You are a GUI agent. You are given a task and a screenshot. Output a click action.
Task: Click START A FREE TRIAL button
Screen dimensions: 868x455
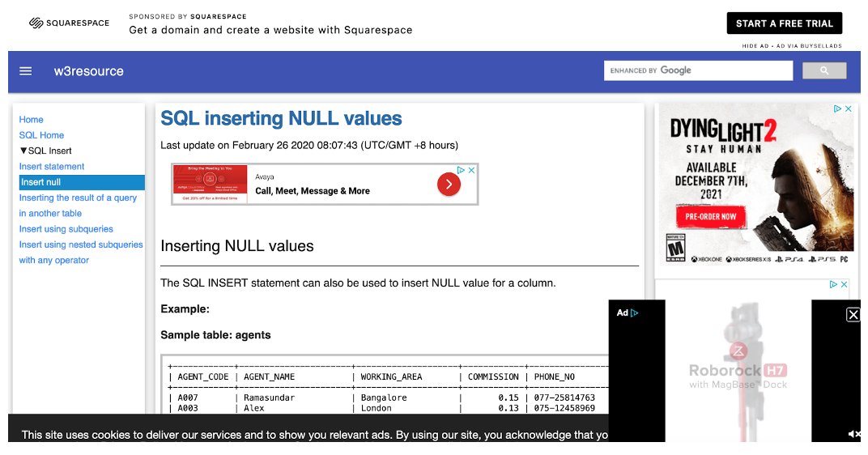click(x=784, y=23)
